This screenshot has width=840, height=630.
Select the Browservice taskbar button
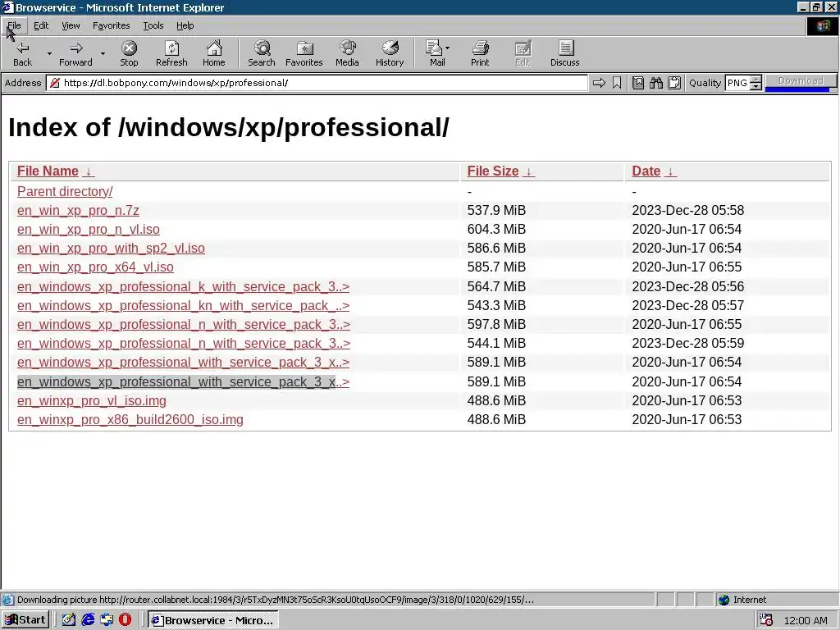tap(212, 620)
